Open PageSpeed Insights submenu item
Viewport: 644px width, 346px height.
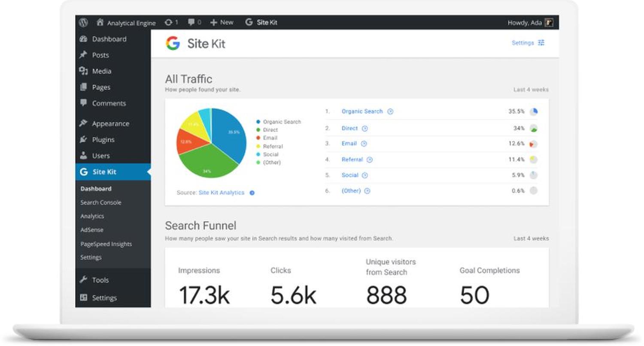coord(106,244)
